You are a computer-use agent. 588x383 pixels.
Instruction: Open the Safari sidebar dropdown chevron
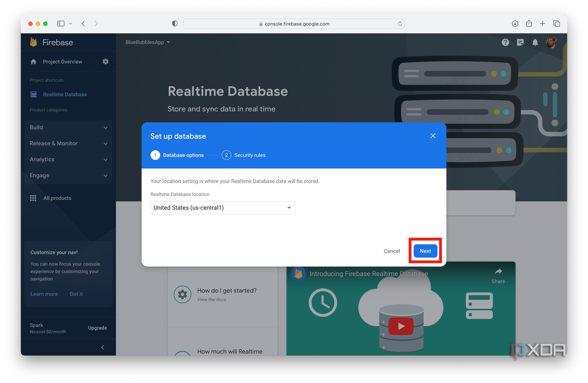[71, 24]
